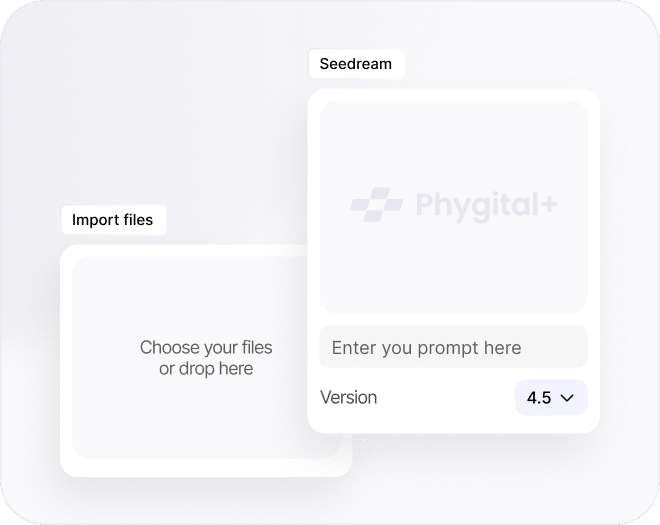The image size is (660, 525).
Task: Click the Phygital+ checkered logo icon
Action: [376, 205]
